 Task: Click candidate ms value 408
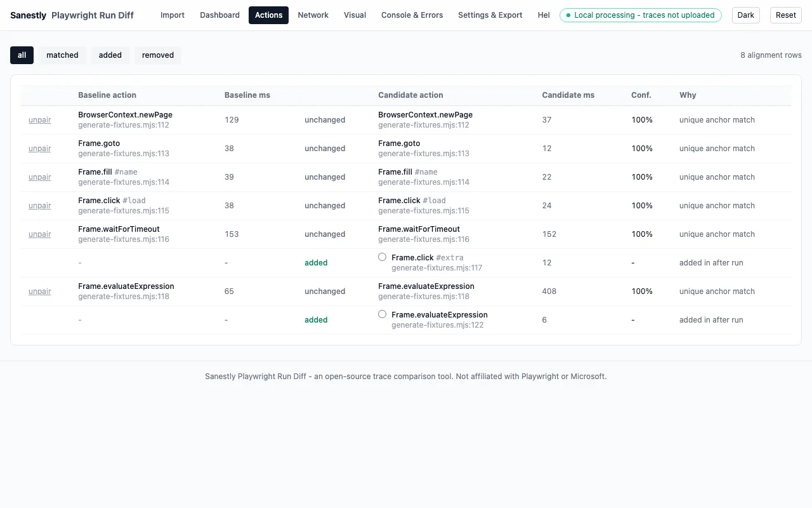point(549,291)
